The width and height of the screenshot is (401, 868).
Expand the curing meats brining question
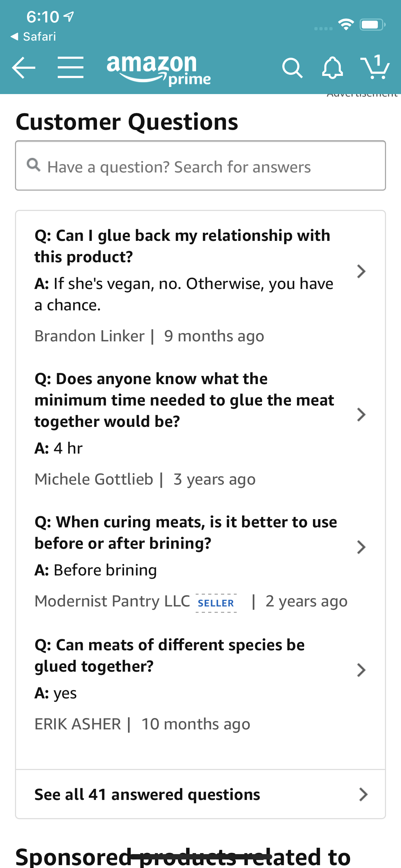[361, 547]
